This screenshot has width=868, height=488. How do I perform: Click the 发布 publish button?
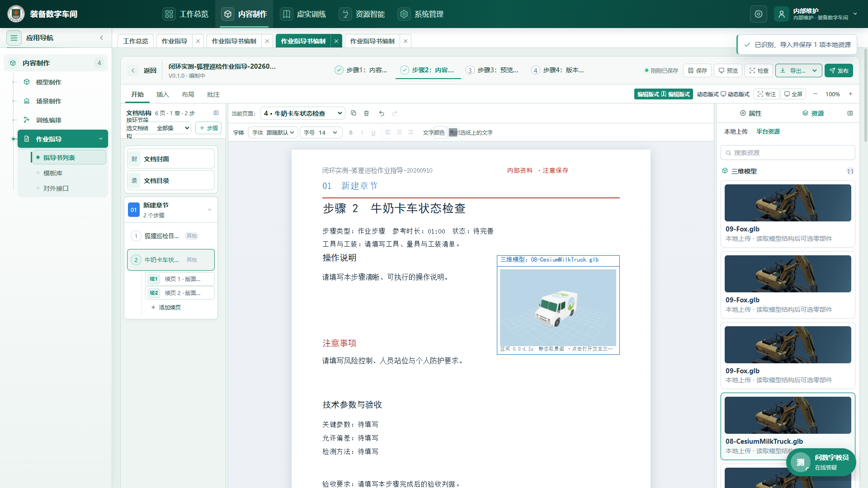[839, 70]
